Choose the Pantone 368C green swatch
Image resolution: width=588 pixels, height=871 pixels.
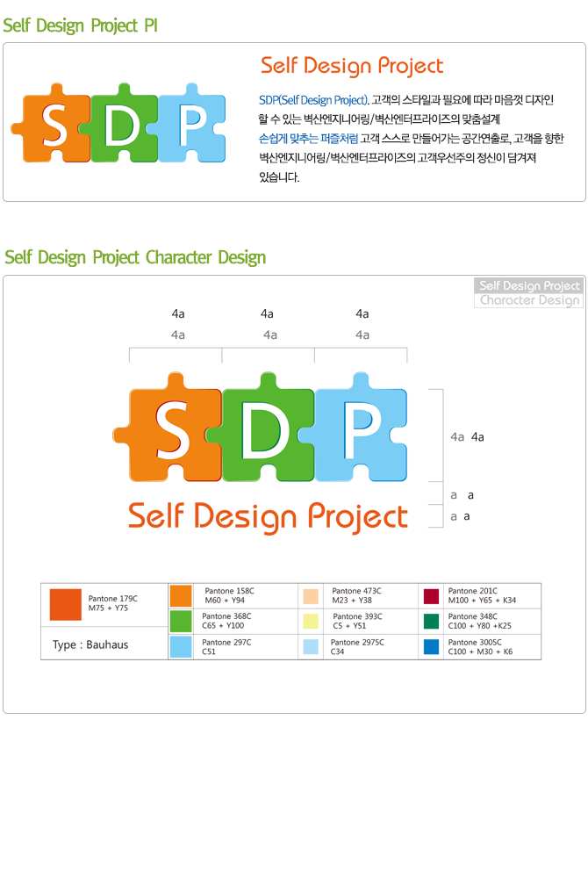(181, 621)
